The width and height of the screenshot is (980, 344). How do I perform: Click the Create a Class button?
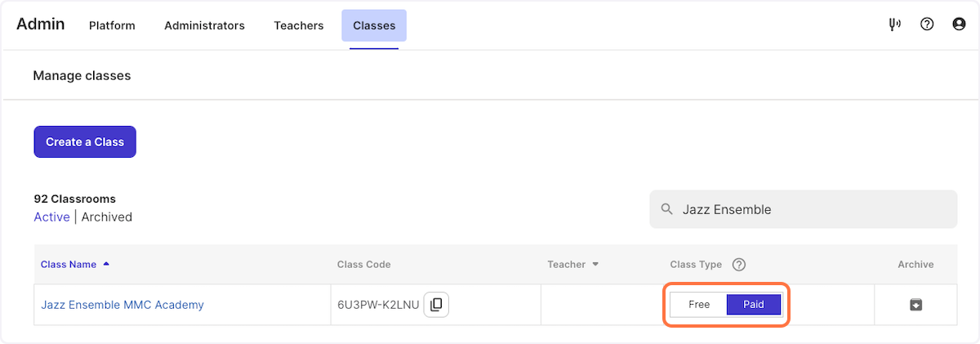85,142
